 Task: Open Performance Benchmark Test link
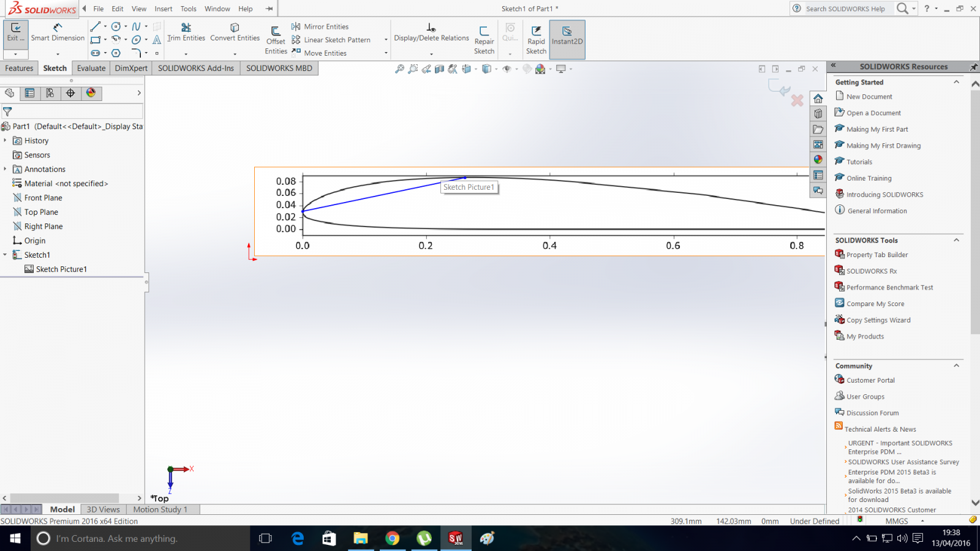point(890,287)
